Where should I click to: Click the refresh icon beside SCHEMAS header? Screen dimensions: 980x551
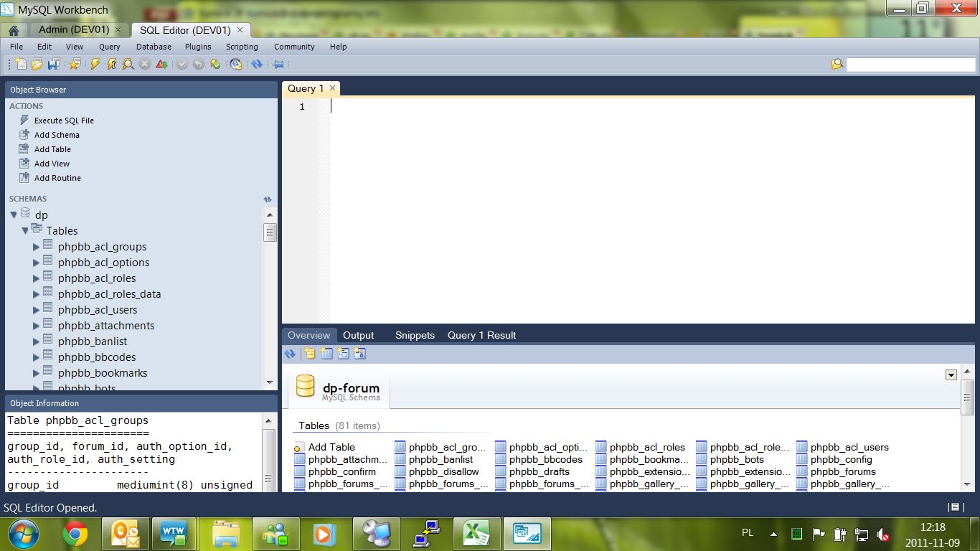point(267,199)
